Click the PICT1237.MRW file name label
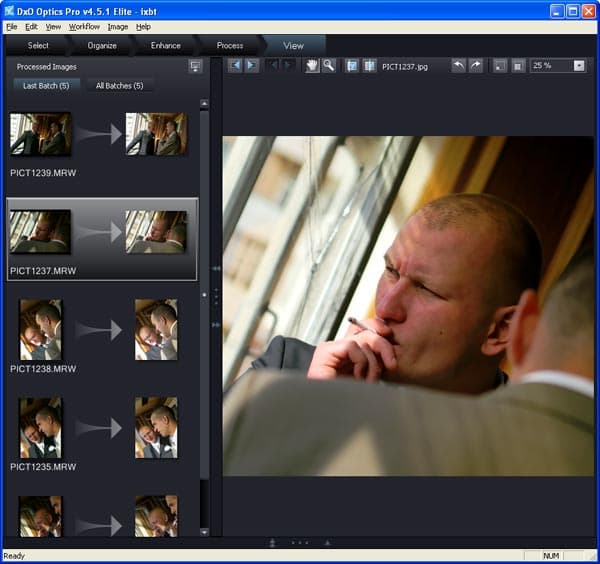The image size is (600, 564). click(x=43, y=271)
